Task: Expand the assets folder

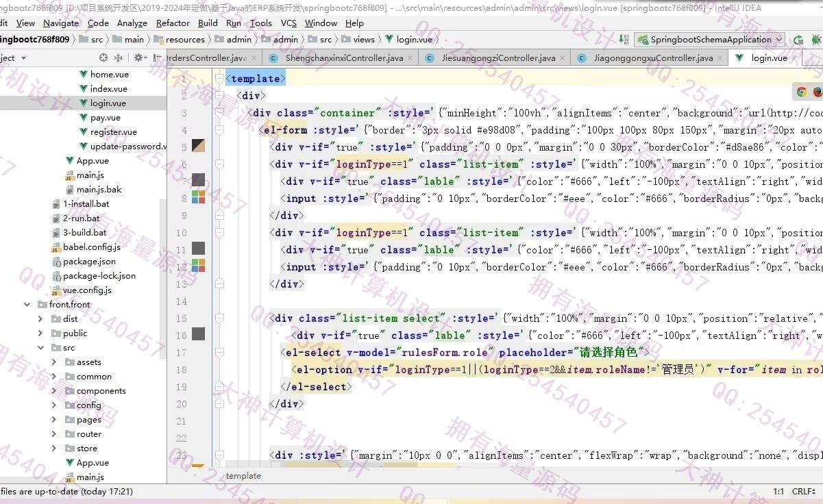Action: point(54,362)
